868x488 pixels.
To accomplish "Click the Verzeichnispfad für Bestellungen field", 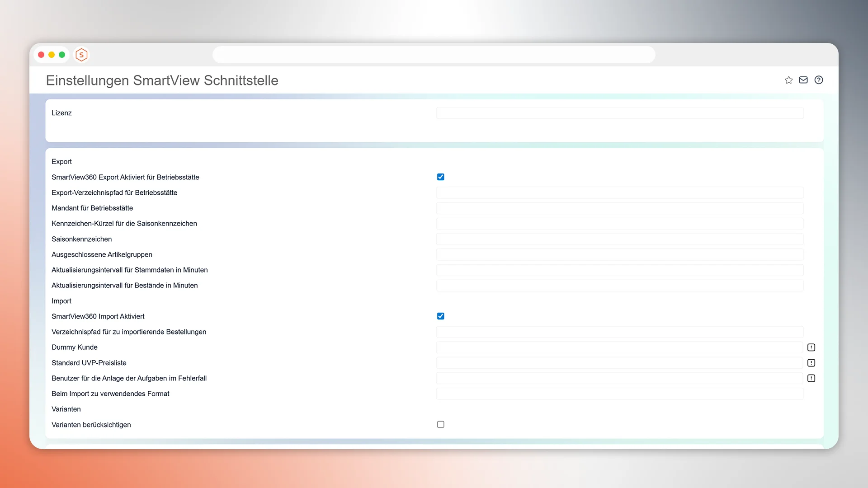I will tap(620, 332).
